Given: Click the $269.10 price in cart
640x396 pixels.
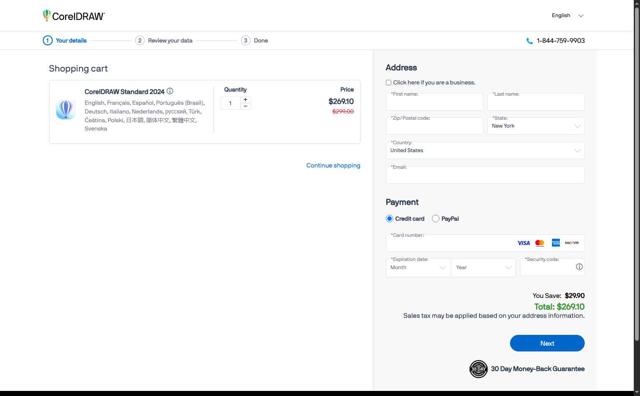Looking at the screenshot, I should pos(341,101).
